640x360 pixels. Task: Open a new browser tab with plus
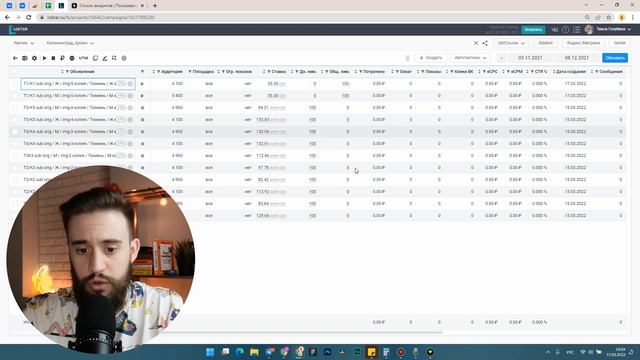pos(155,6)
